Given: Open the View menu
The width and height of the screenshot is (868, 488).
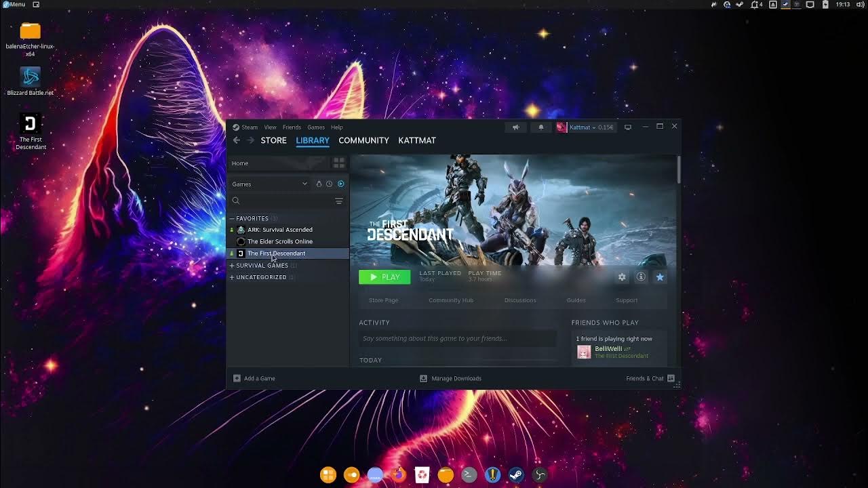Looking at the screenshot, I should coord(270,127).
